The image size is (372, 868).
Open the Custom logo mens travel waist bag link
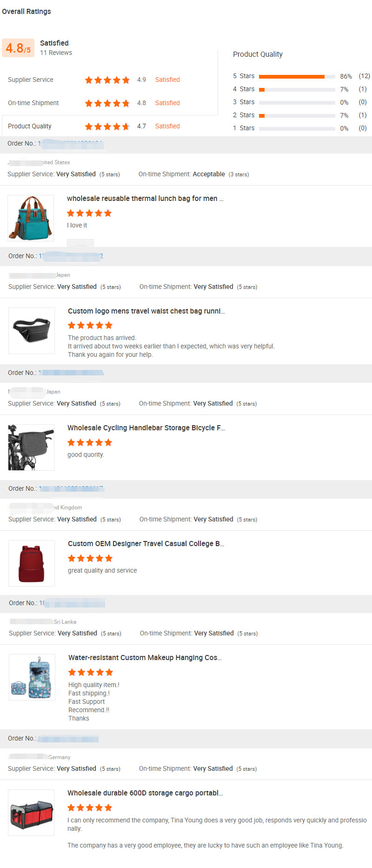coord(146,311)
